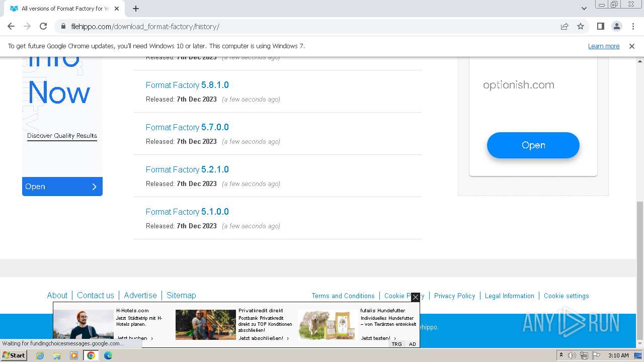This screenshot has width=644, height=362.
Task: Click the browser Back arrow
Action: coord(11,27)
